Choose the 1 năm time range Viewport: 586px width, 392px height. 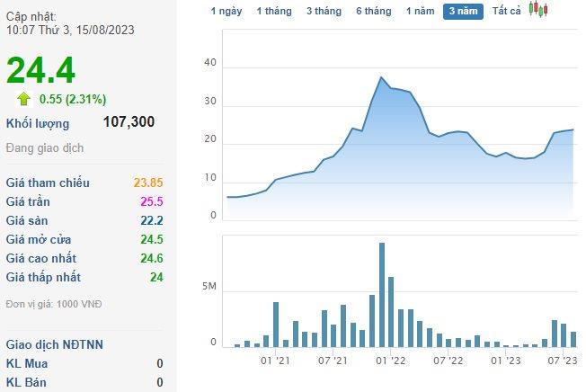pyautogui.click(x=420, y=12)
